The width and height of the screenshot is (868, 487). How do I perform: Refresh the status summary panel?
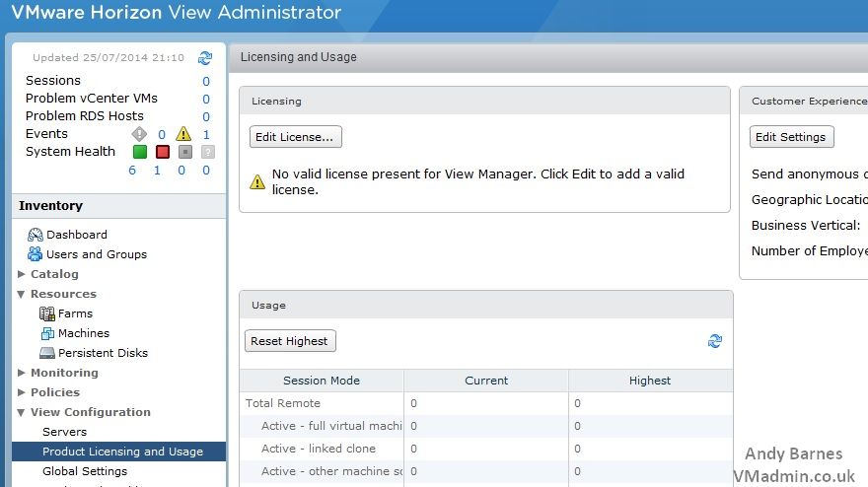(205, 57)
